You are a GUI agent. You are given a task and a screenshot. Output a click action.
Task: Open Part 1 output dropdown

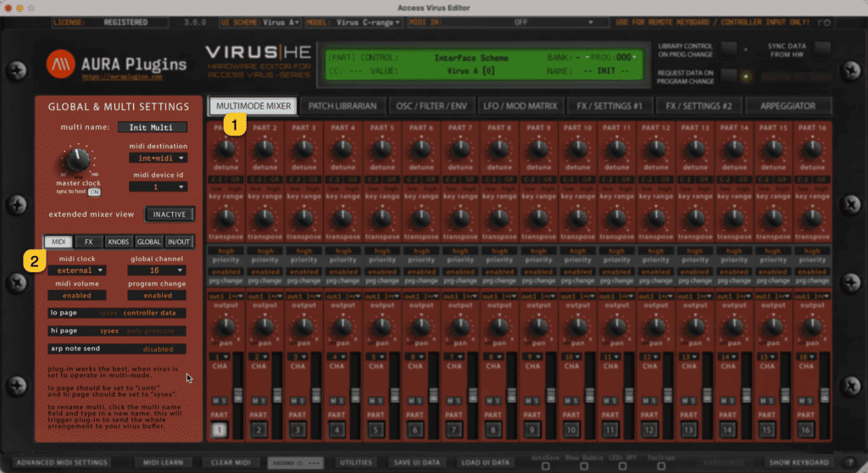point(225,297)
